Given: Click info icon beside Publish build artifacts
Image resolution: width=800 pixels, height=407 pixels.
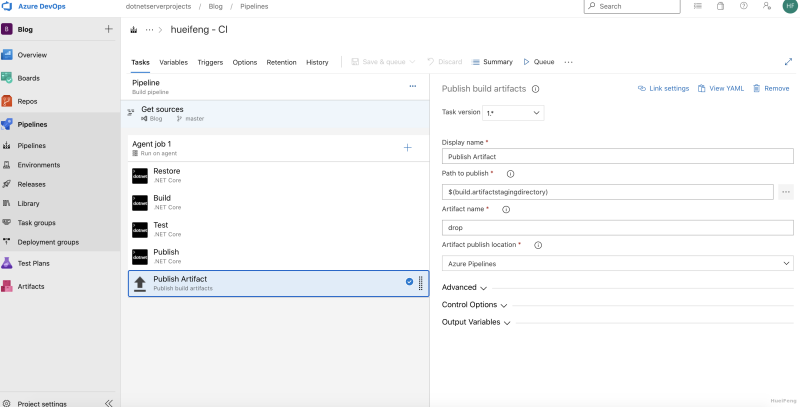Looking at the screenshot, I should pos(535,89).
